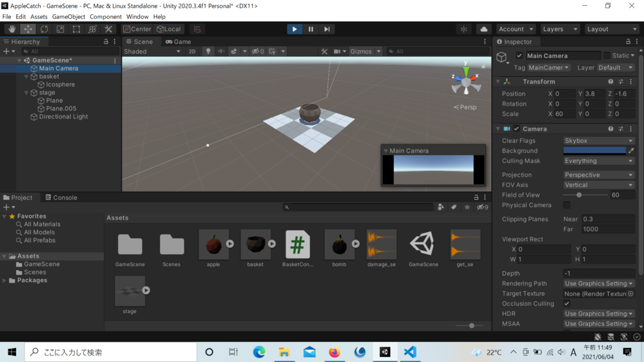Open the Shaded draw mode dropdown
644x362 pixels.
point(152,52)
